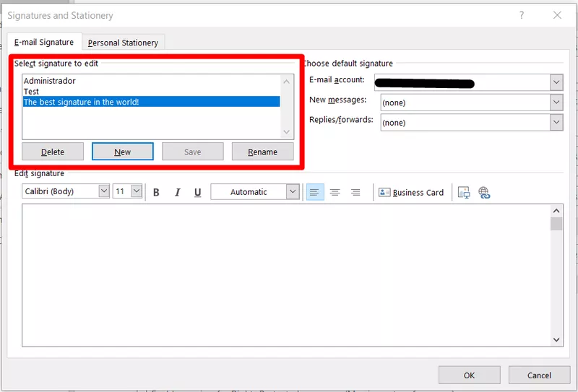Rename the selected signature
This screenshot has height=392, width=578.
(262, 152)
